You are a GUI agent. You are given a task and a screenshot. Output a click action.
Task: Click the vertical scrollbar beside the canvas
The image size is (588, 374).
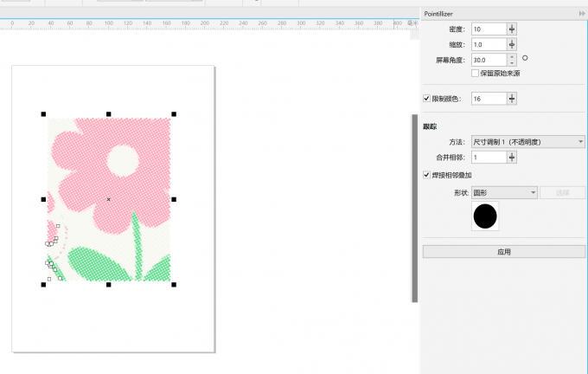click(x=414, y=208)
